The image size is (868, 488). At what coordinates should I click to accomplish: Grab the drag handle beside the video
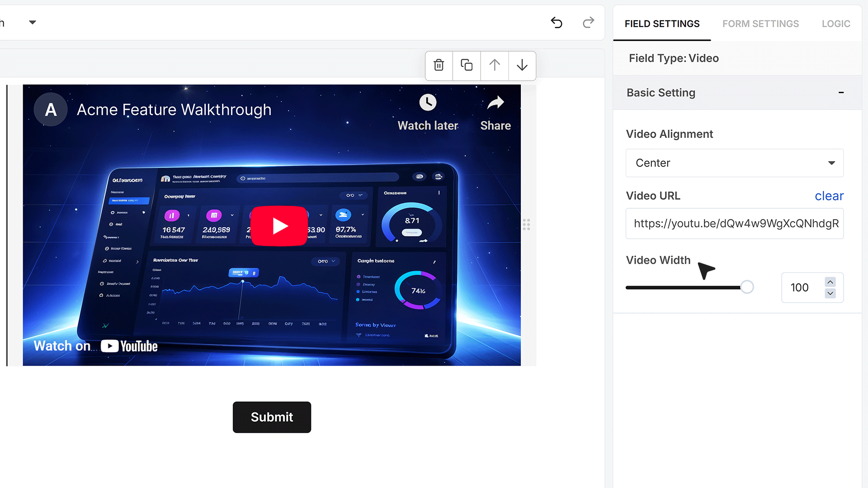click(527, 225)
